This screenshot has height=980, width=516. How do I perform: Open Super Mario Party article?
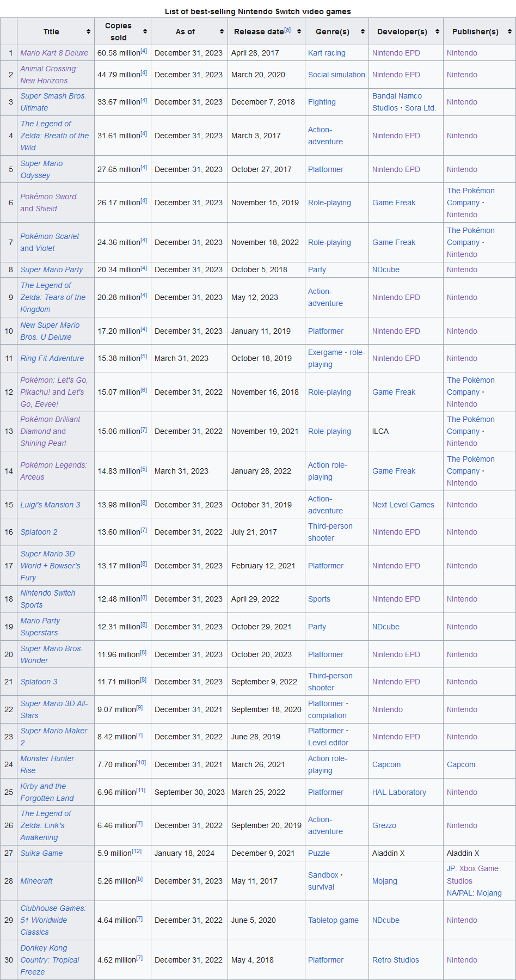point(52,269)
